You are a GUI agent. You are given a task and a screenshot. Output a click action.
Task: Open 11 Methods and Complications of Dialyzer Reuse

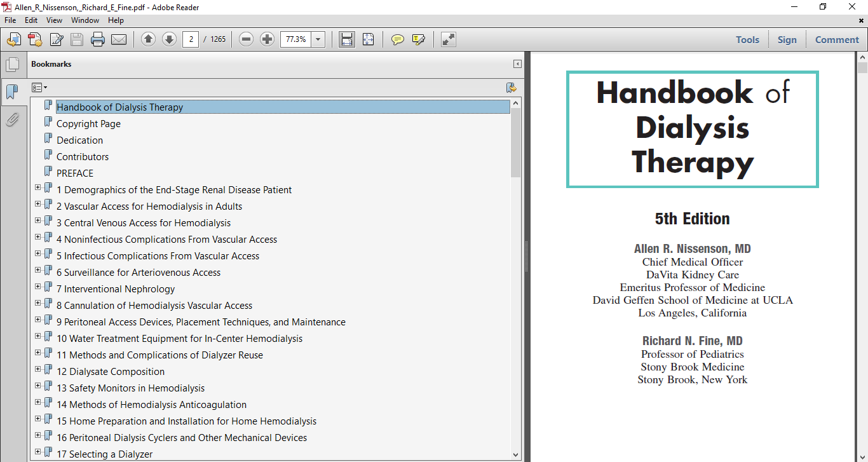pyautogui.click(x=159, y=355)
